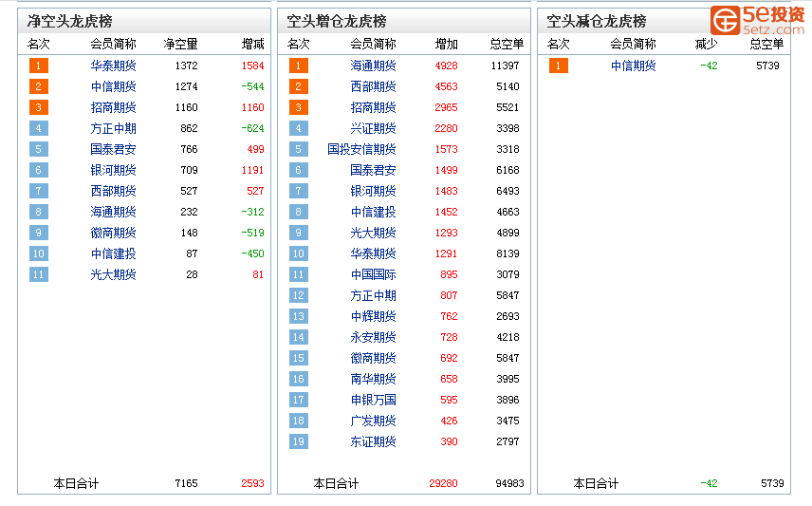Open 招商期货 in the 净空头龙虎榜 table

[113, 107]
